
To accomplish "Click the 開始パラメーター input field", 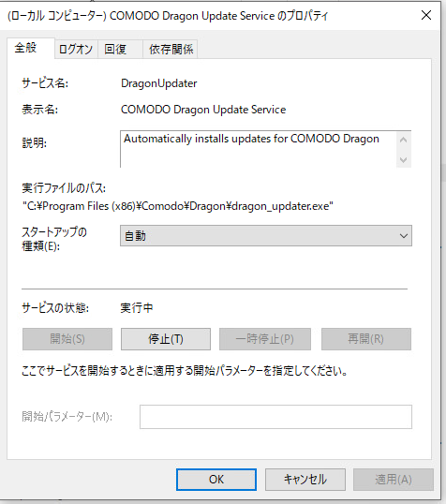I will tap(275, 417).
